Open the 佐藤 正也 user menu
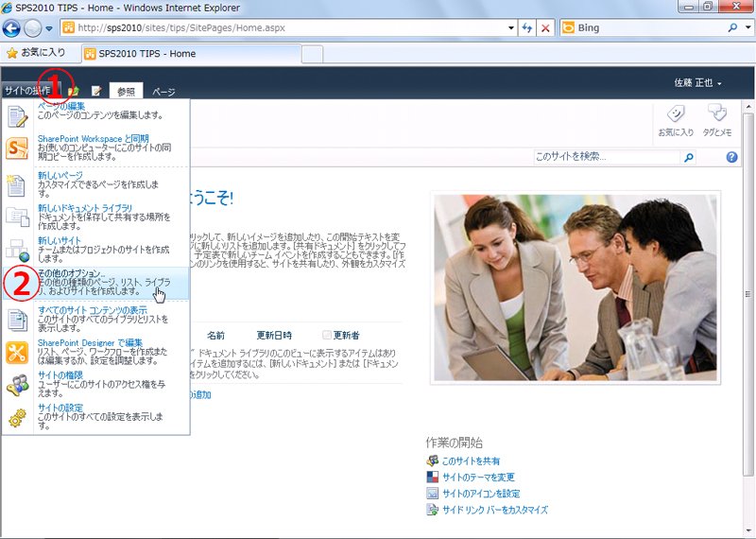 697,83
